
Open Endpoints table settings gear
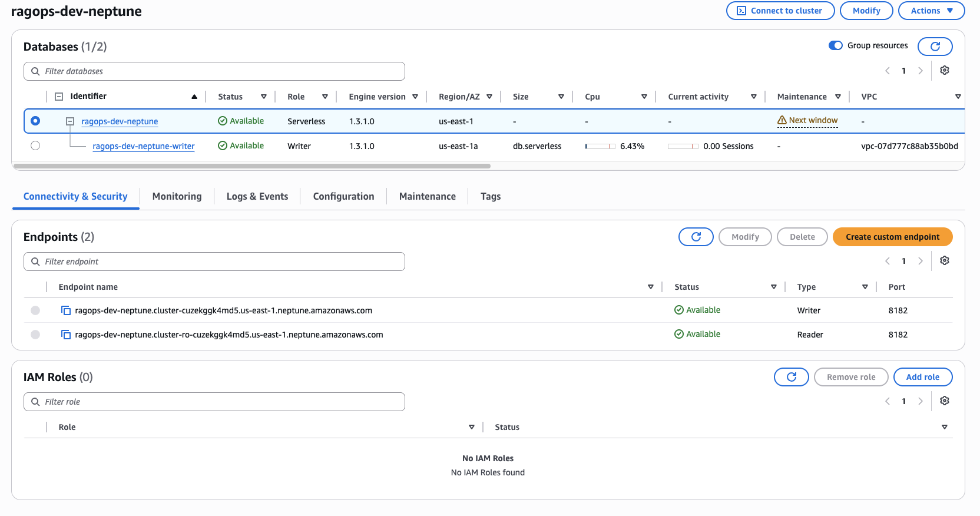pyautogui.click(x=945, y=260)
